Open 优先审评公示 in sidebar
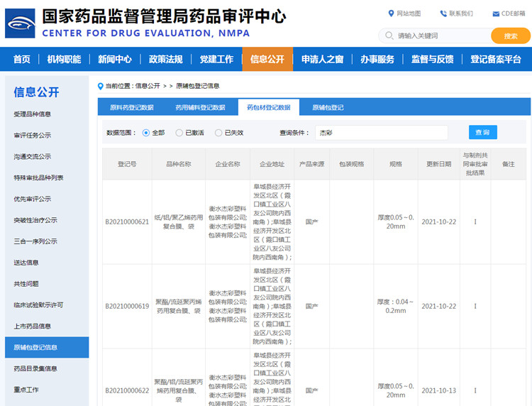532x406 pixels. click(32, 199)
